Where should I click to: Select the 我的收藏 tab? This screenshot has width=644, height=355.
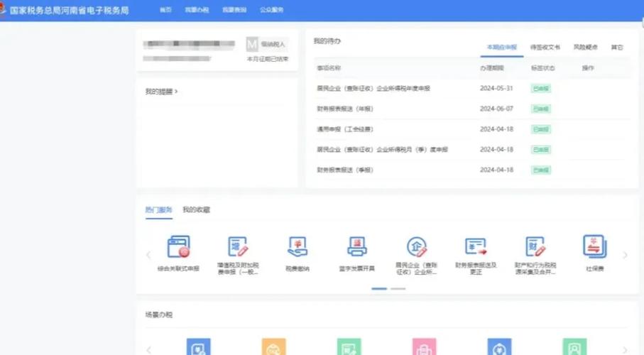pyautogui.click(x=196, y=210)
